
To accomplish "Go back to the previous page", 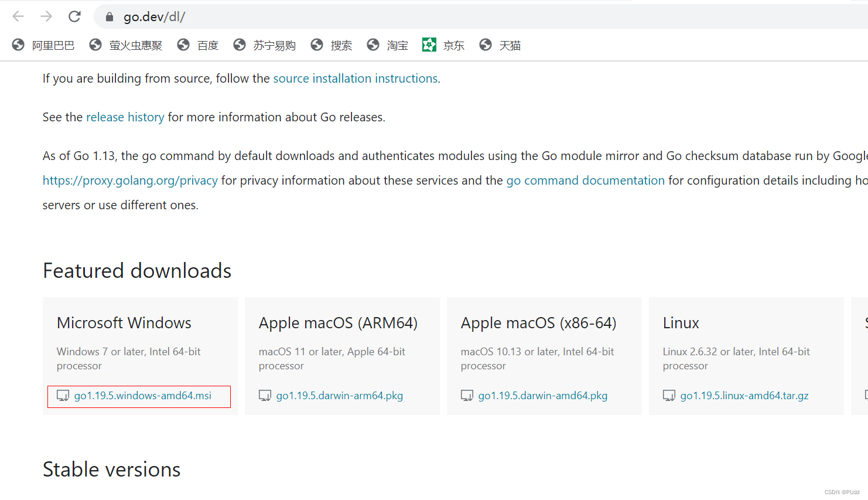I will (18, 16).
